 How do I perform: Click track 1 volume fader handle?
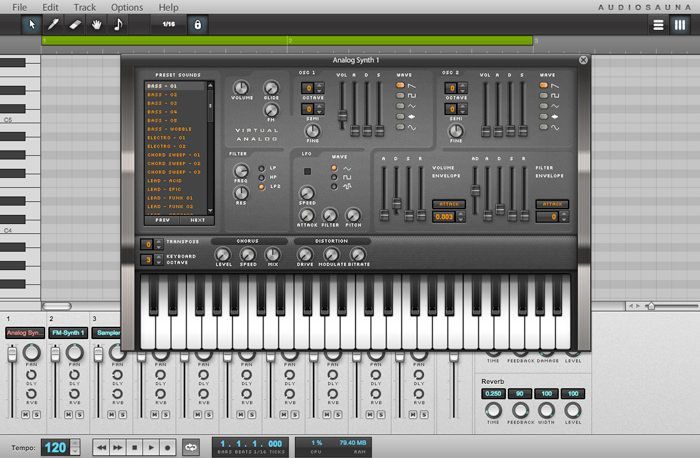[12, 354]
